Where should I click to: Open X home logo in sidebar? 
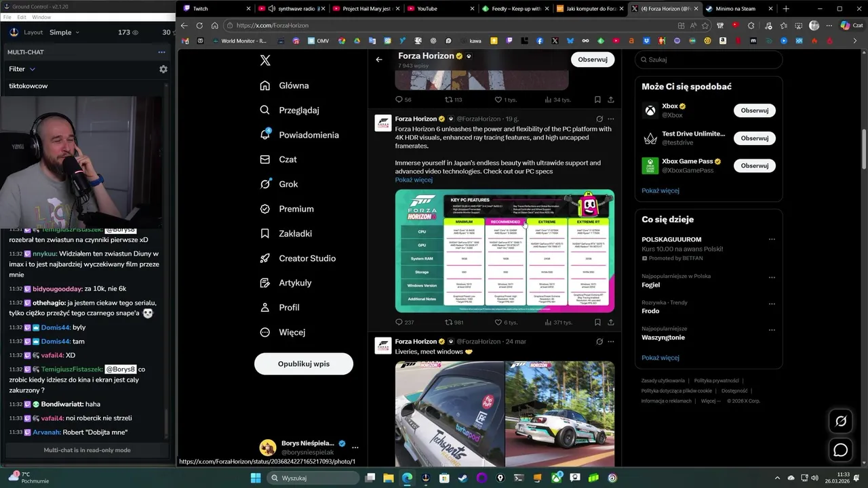pyautogui.click(x=265, y=60)
